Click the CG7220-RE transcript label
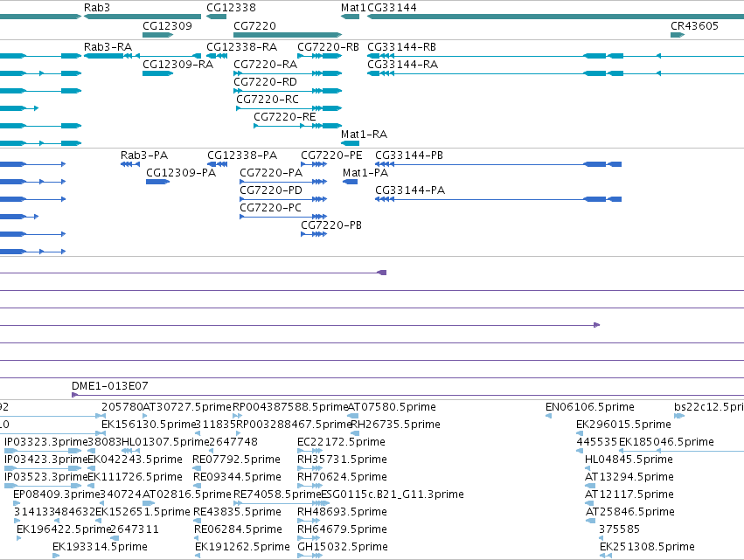This screenshot has height=560, width=744. point(285,117)
